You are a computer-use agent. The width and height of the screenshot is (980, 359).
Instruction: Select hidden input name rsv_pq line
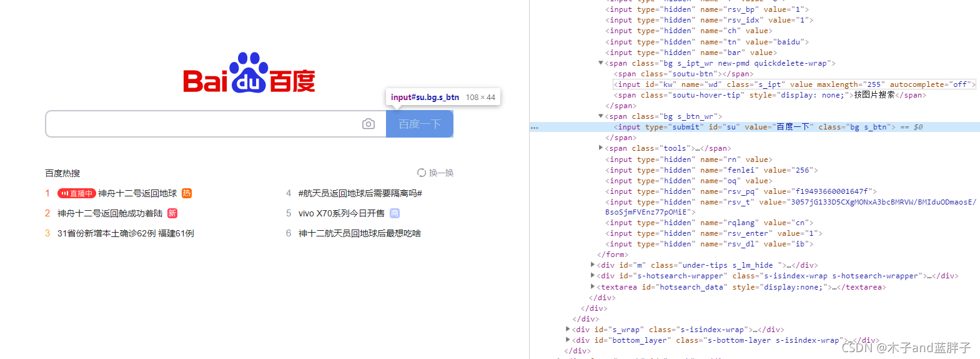(x=741, y=191)
